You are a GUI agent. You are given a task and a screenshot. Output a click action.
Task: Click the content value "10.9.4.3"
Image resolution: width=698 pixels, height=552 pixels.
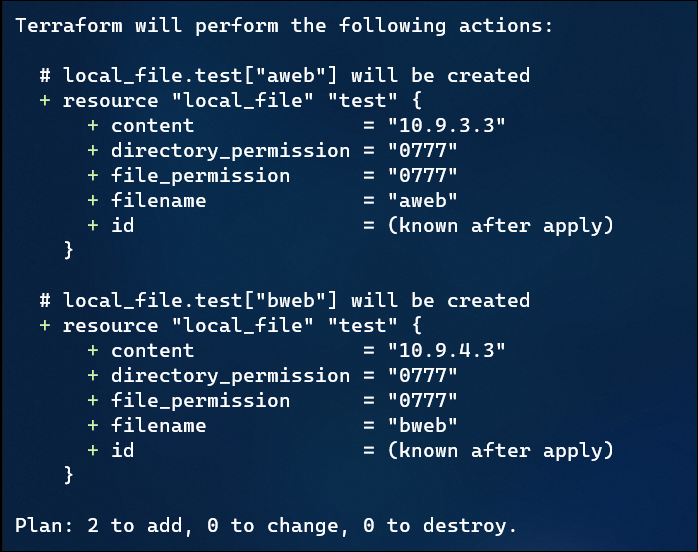coord(447,351)
